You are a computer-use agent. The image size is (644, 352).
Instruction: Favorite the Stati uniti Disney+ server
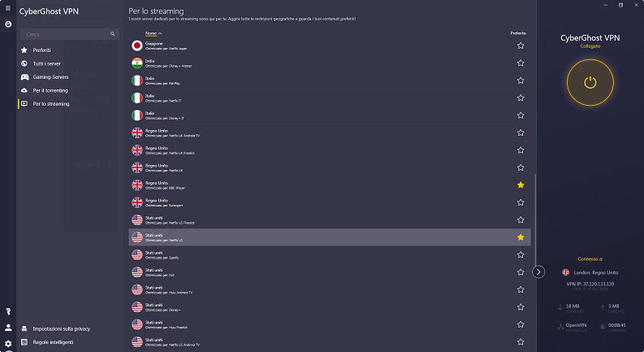point(521,306)
